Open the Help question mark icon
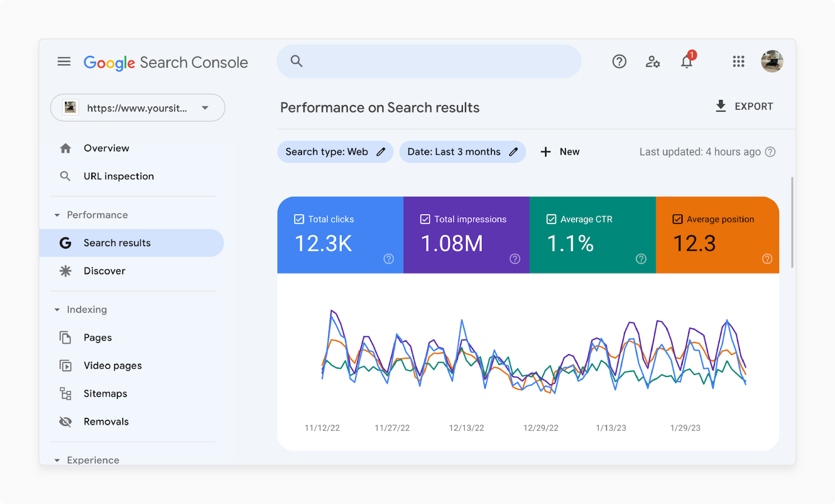835x504 pixels. pos(619,62)
